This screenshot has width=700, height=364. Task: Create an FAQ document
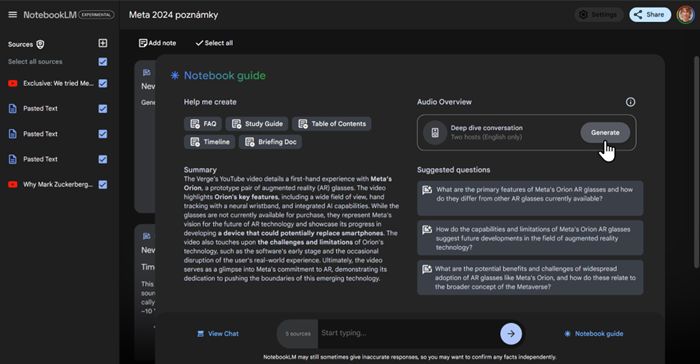[203, 124]
